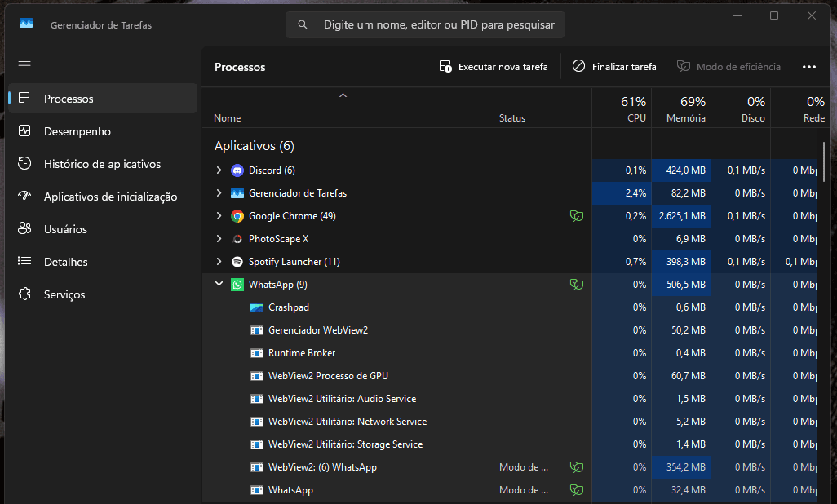Open the three-dots more options menu

(808, 67)
